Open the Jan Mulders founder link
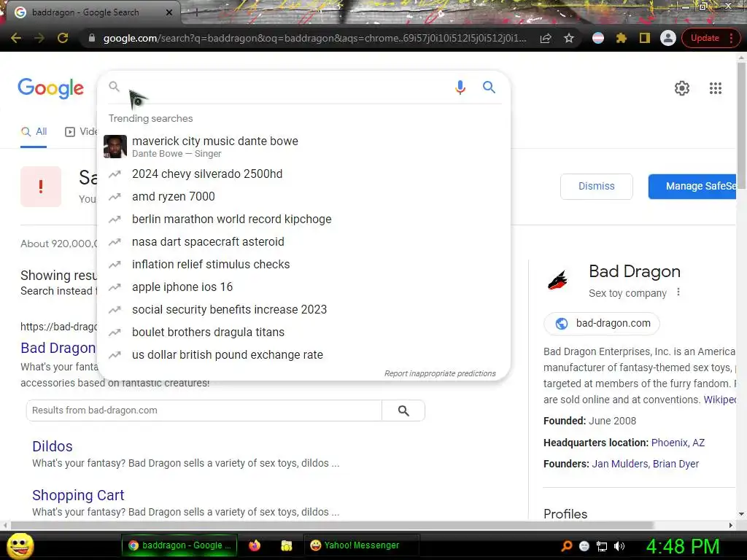 619,464
